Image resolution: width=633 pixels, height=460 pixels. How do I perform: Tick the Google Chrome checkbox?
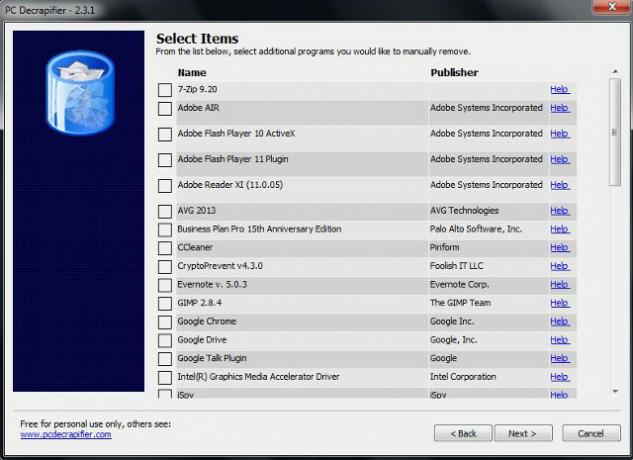coord(165,322)
